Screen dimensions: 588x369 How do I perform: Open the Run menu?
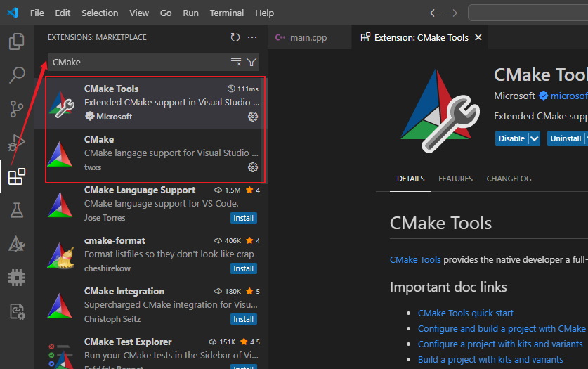[x=191, y=13]
